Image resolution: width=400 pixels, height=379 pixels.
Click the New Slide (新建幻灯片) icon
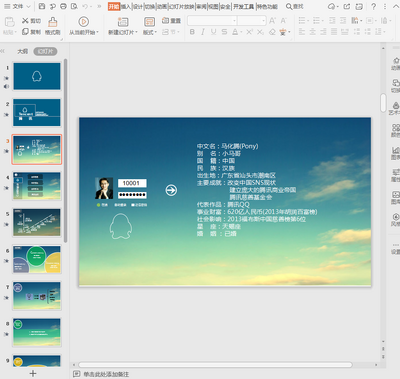click(x=123, y=22)
